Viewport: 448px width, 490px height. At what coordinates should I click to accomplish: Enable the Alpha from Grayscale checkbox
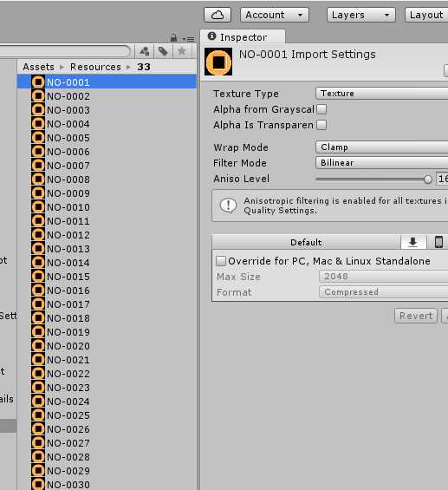point(321,109)
